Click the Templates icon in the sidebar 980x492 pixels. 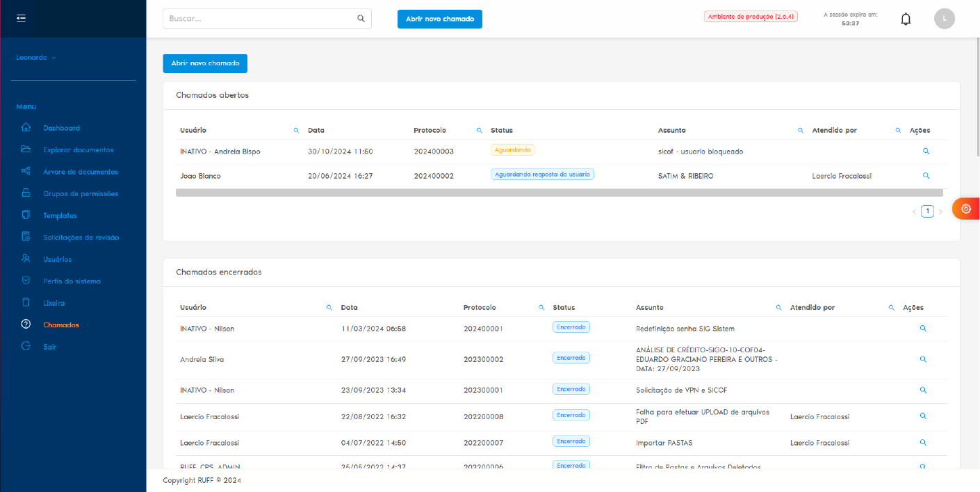coord(26,215)
